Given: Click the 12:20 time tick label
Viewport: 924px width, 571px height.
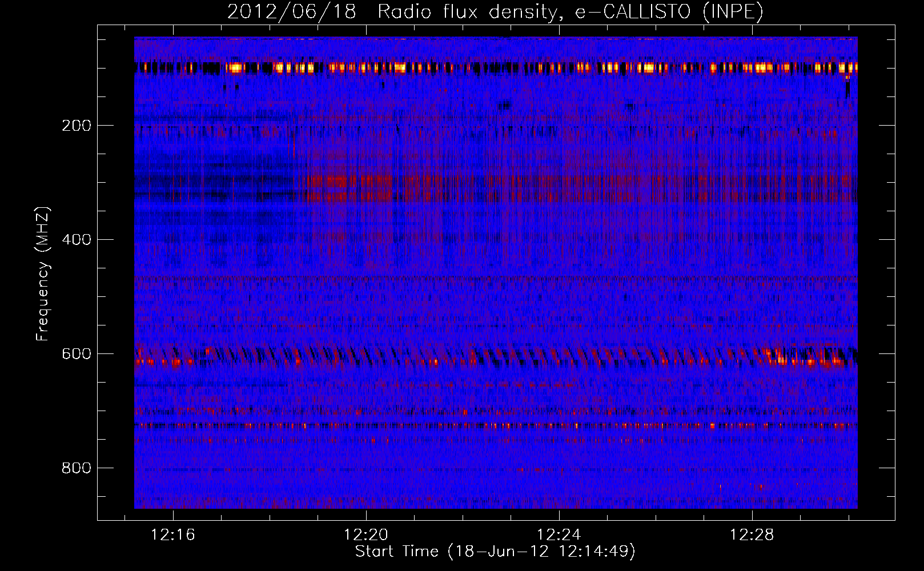Looking at the screenshot, I should 365,534.
